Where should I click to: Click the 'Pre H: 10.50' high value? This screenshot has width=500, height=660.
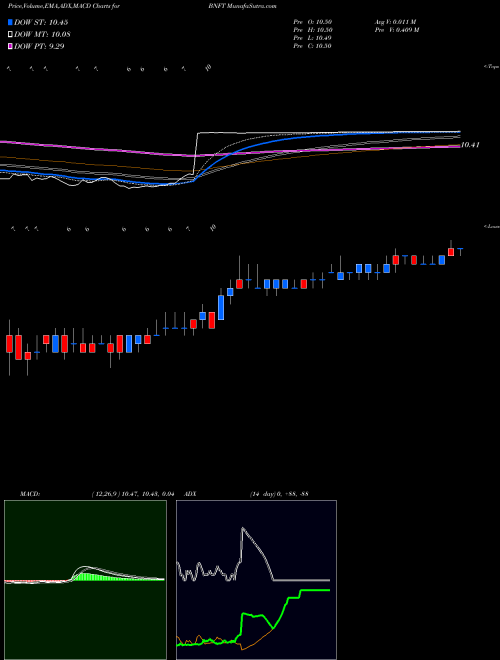312,30
